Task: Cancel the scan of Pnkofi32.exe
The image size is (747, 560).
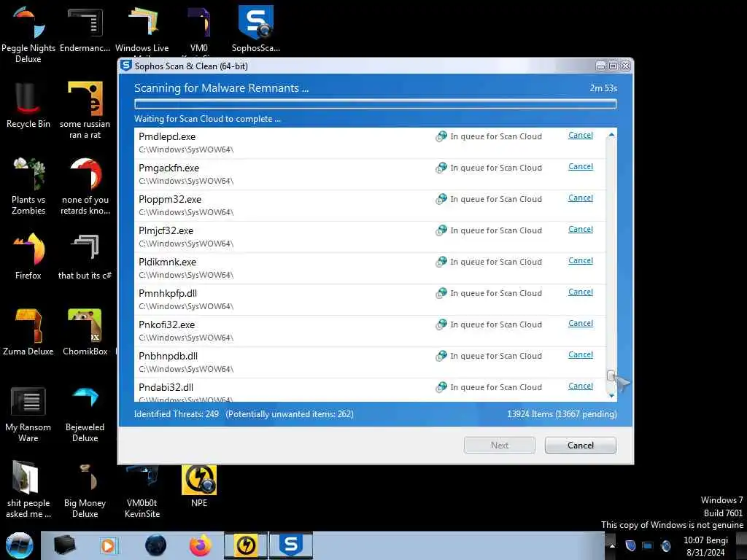Action: pyautogui.click(x=580, y=323)
